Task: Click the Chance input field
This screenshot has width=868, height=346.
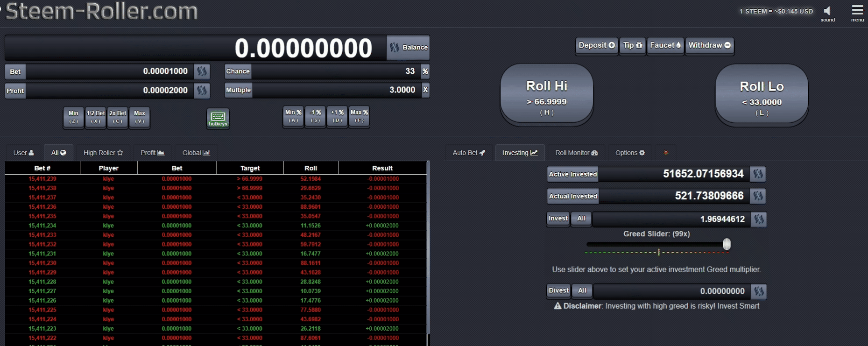Action: click(336, 71)
